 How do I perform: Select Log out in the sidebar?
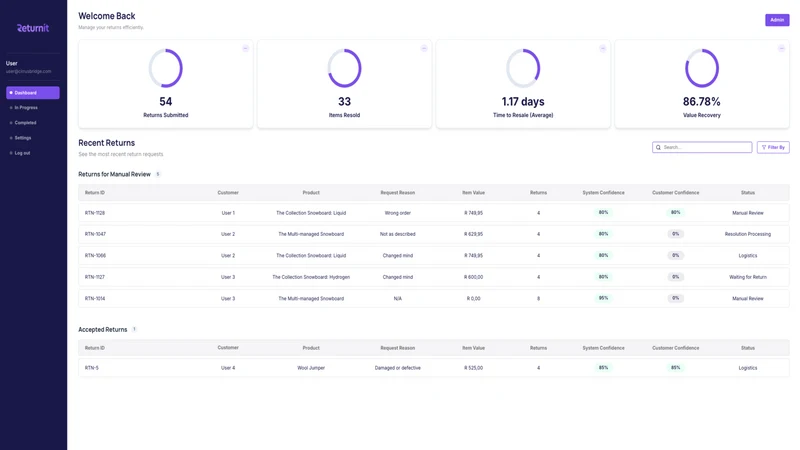(22, 153)
